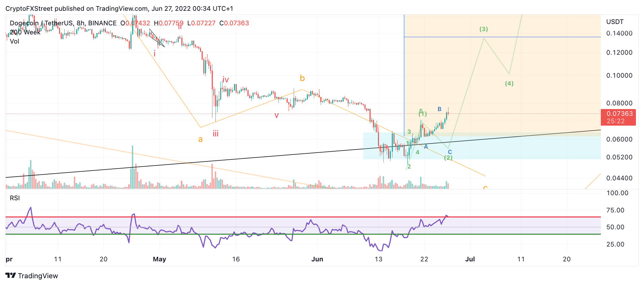Click the Jun date on time axis
Image resolution: width=644 pixels, height=285 pixels.
(317, 259)
